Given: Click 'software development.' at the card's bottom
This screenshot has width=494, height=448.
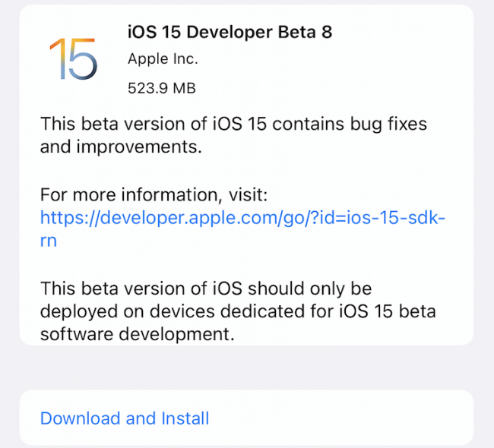Looking at the screenshot, I should (x=135, y=333).
